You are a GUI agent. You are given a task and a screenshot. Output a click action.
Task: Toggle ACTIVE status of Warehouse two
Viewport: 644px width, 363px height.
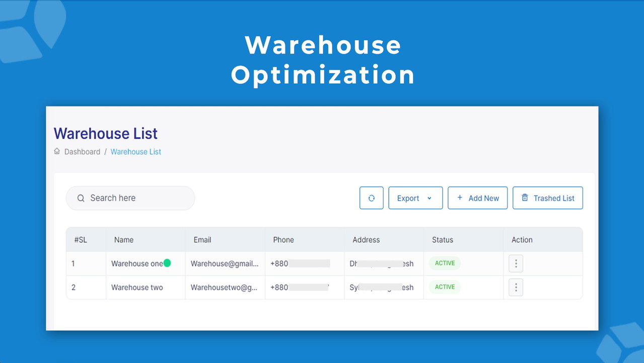[445, 287]
